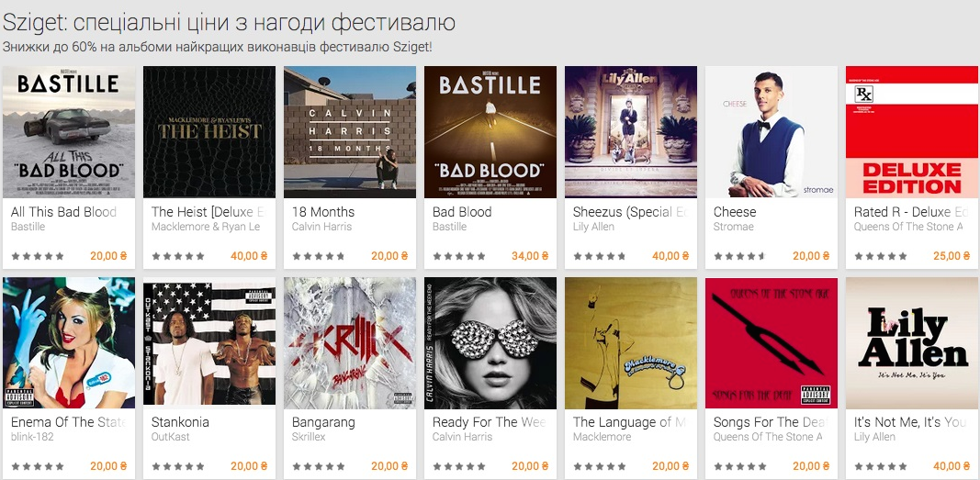Select the 18 Months album artwork
Viewport: 980px width, 480px height.
pos(350,132)
